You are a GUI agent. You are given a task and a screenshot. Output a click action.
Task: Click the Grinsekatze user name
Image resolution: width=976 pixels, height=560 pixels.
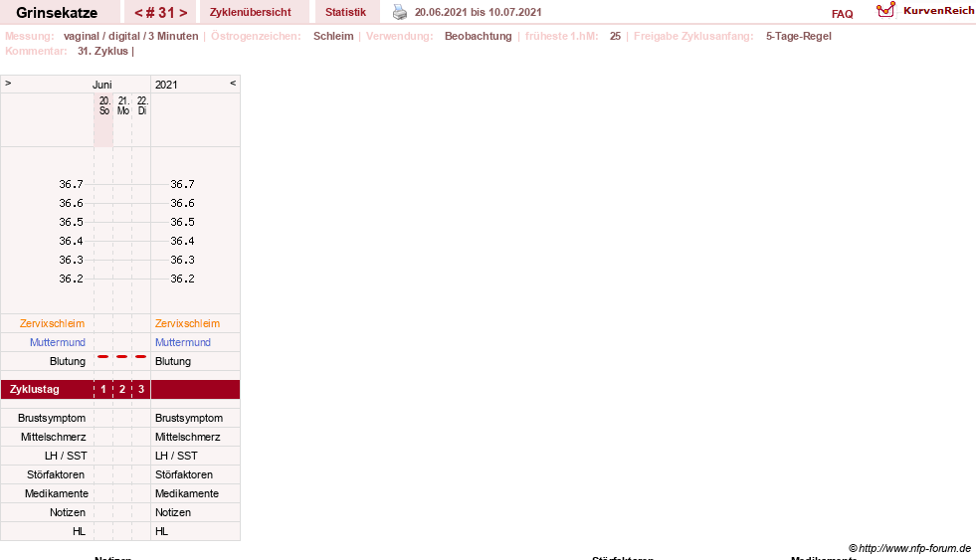pos(57,13)
